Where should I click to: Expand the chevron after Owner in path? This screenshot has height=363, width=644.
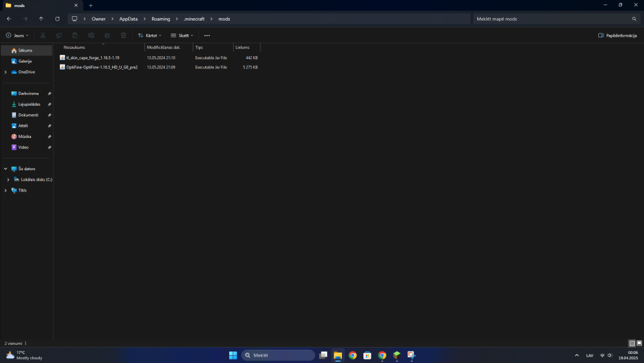point(113,19)
